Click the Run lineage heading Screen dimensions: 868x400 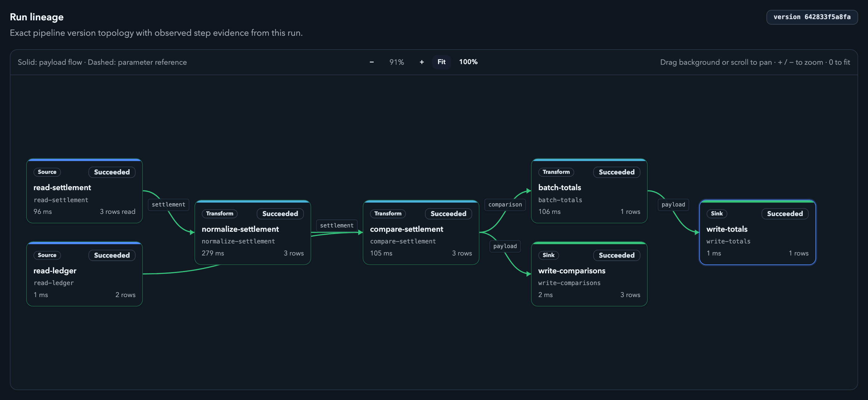pyautogui.click(x=37, y=17)
